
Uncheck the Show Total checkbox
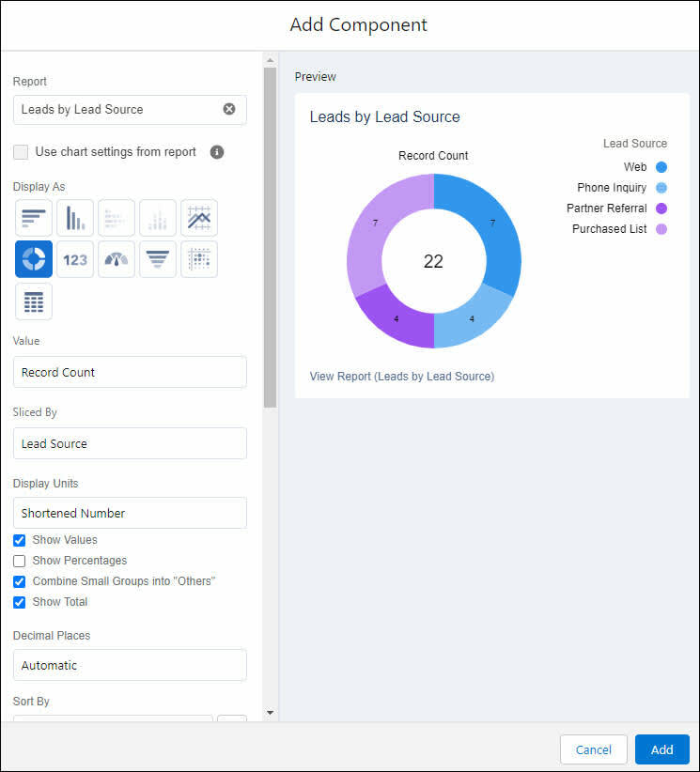pyautogui.click(x=19, y=602)
